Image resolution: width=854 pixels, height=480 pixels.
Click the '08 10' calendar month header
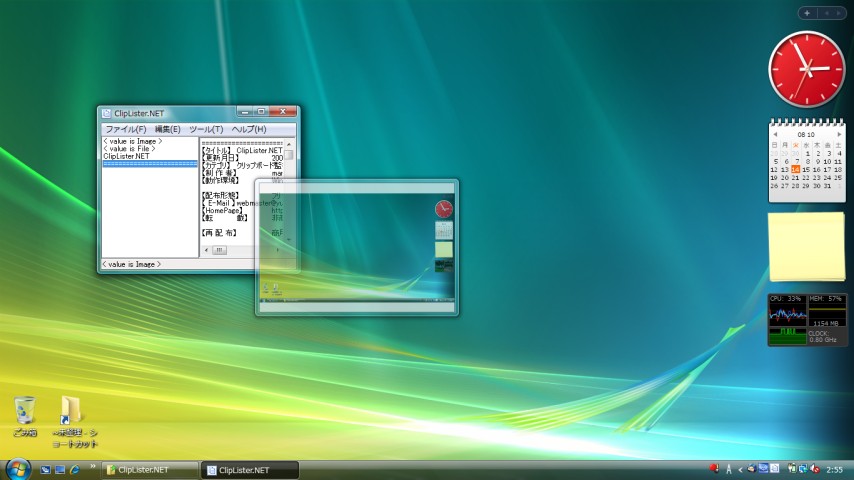tap(806, 134)
